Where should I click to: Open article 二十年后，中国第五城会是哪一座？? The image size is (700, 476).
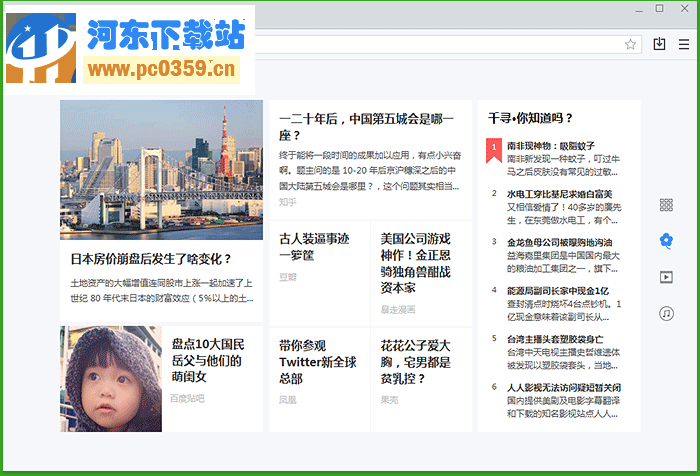point(367,127)
